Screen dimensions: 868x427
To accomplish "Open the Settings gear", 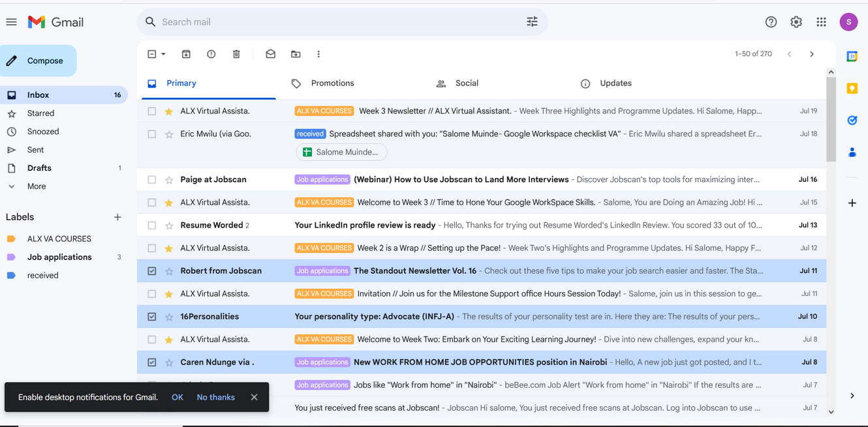I will coord(796,22).
